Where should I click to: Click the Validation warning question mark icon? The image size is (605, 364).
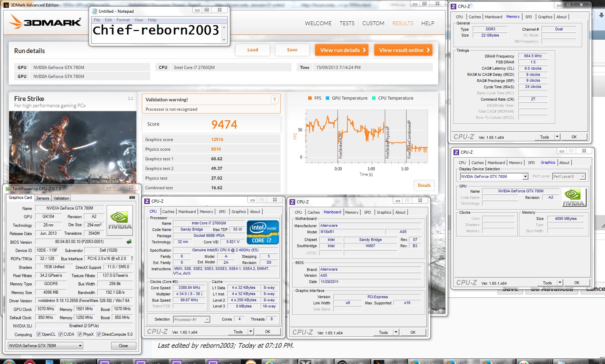(274, 100)
